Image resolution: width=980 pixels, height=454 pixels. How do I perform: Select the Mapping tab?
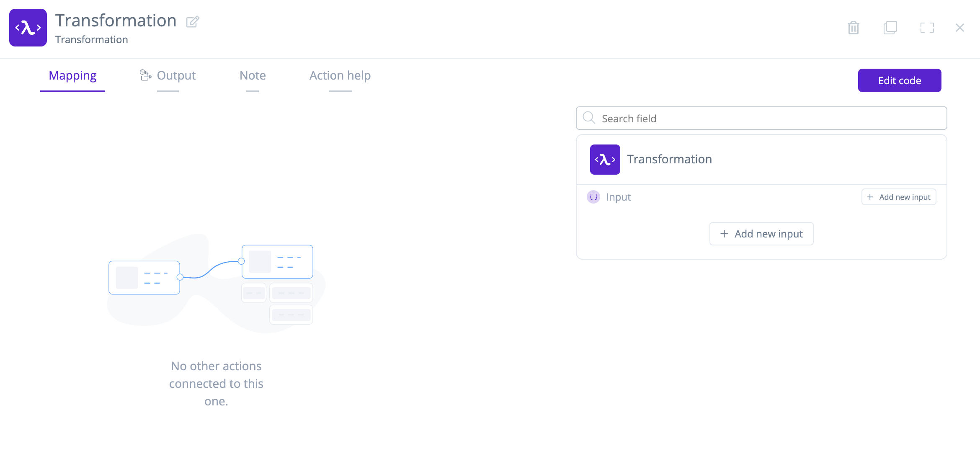(72, 76)
